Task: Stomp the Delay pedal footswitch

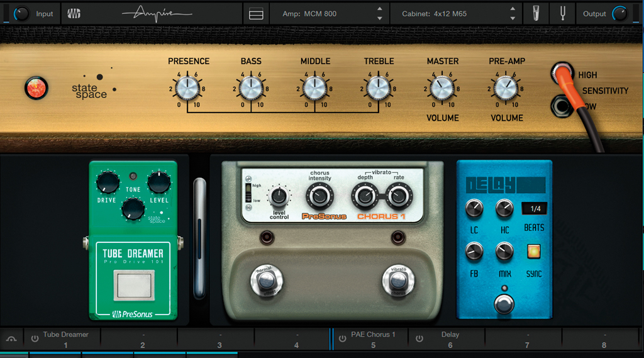Action: point(504,305)
